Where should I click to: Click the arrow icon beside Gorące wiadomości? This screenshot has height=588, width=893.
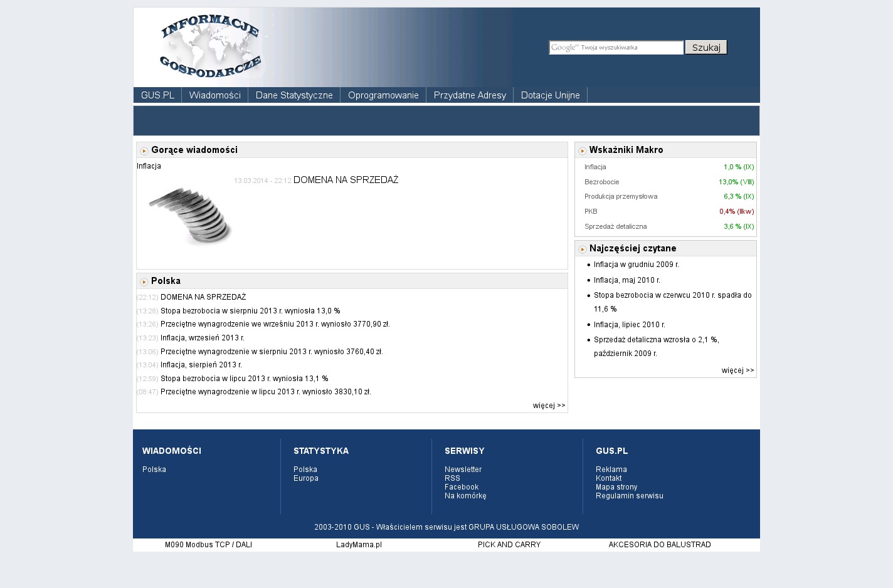coord(144,151)
